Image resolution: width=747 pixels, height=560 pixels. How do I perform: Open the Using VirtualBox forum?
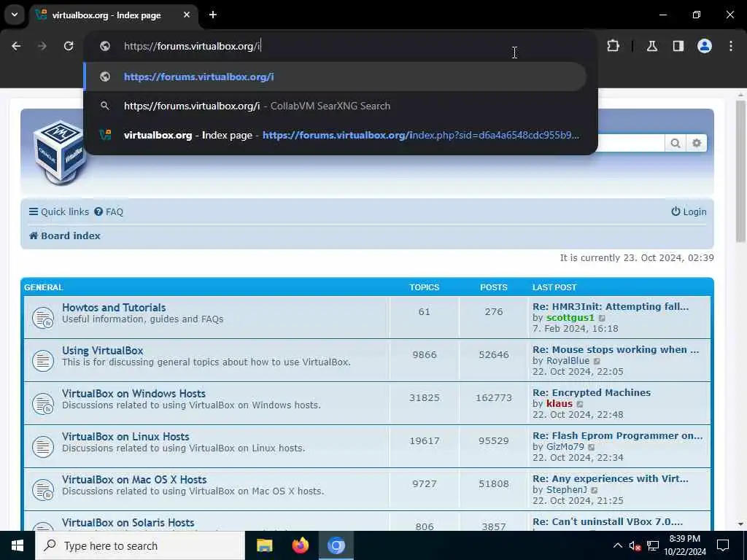102,351
